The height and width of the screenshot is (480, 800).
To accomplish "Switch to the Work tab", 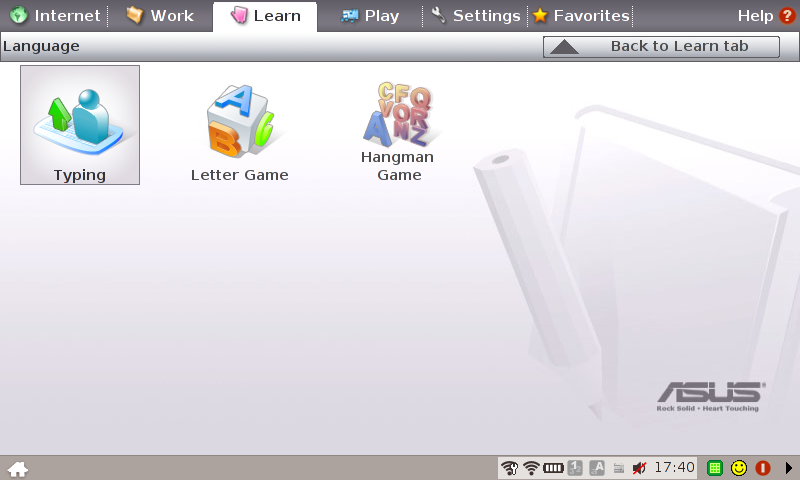I will [160, 16].
